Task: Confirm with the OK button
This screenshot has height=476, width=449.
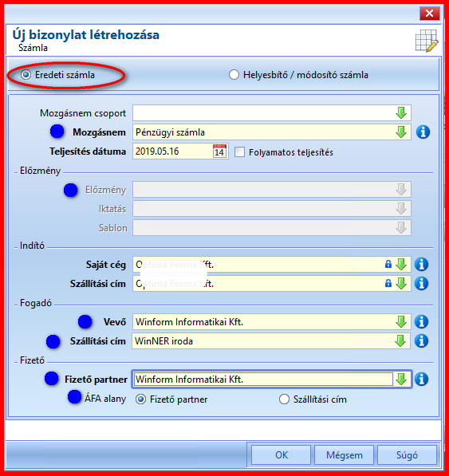Action: click(281, 454)
